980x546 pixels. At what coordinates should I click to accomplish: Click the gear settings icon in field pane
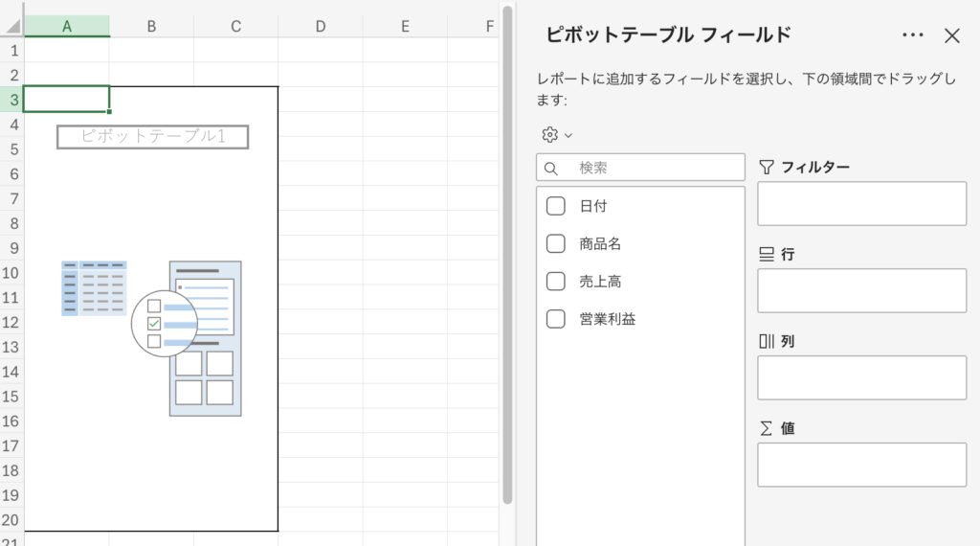click(549, 135)
